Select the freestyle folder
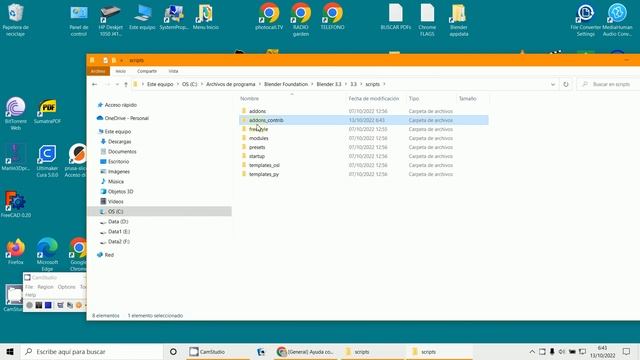Viewport: 640px width, 360px height. 258,129
